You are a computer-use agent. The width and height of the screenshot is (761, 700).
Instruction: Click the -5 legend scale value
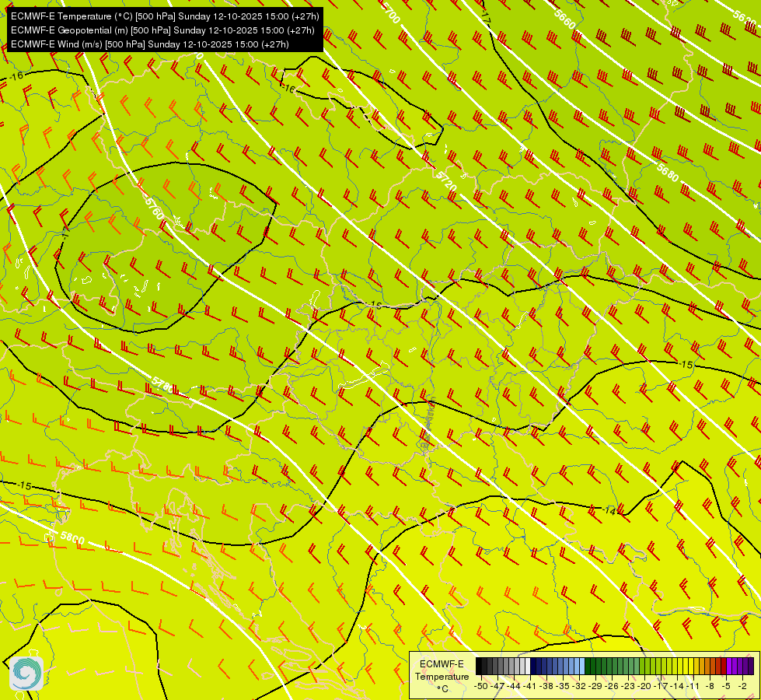click(726, 686)
